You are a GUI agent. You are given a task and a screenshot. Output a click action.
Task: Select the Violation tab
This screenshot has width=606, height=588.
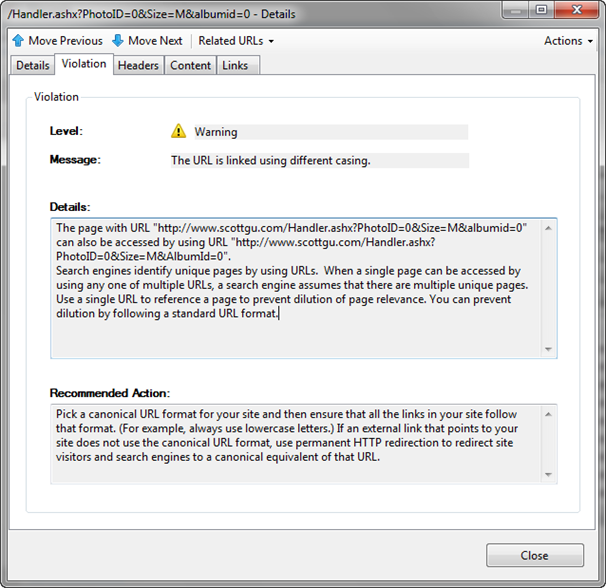83,64
